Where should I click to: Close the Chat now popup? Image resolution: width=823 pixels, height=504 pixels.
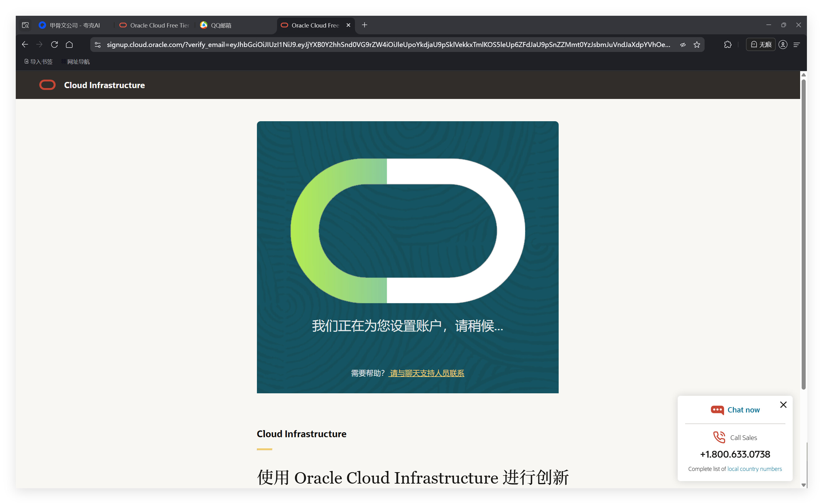(783, 404)
